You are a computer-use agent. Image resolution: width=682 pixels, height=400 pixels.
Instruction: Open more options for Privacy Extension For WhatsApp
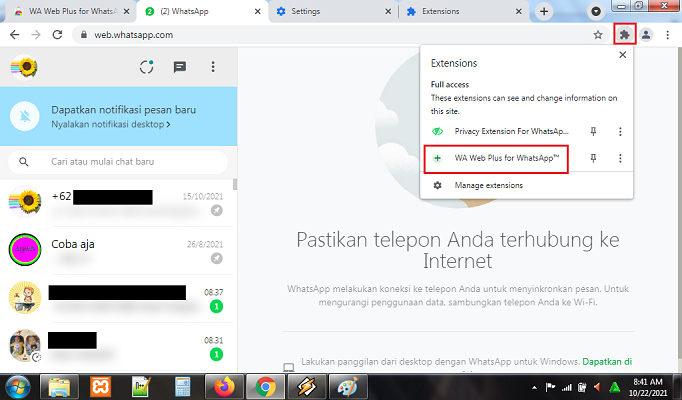[620, 131]
